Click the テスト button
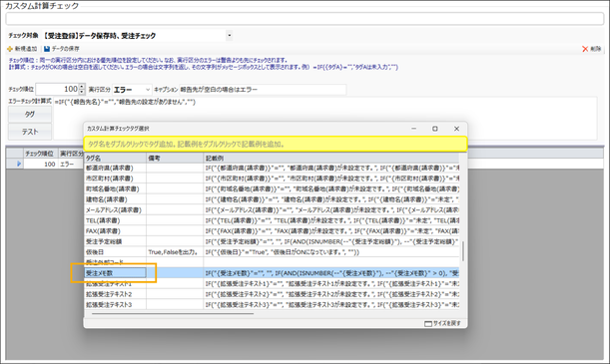 pos(30,132)
